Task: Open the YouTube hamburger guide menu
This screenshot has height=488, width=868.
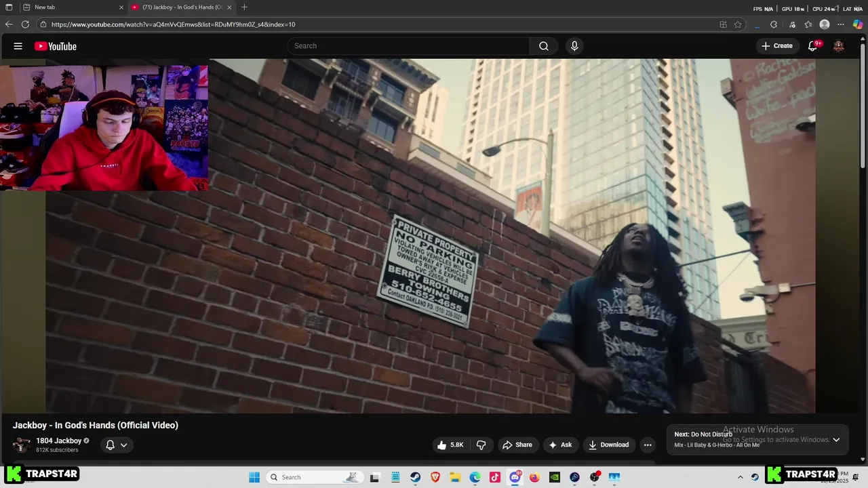Action: (x=18, y=46)
